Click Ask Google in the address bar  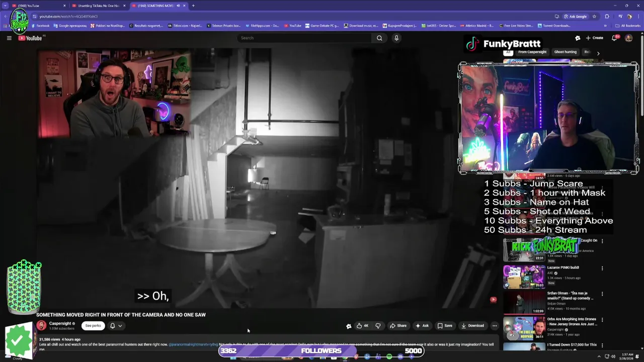(575, 16)
